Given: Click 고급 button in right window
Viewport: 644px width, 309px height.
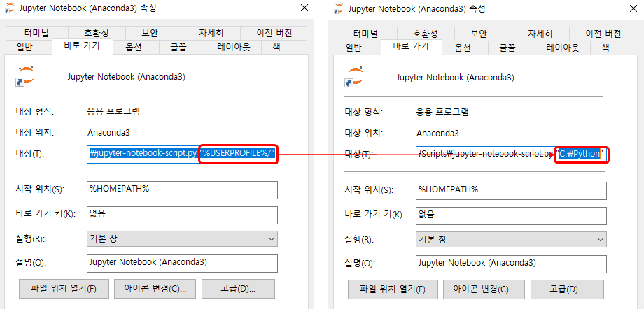Looking at the screenshot, I should tap(567, 289).
